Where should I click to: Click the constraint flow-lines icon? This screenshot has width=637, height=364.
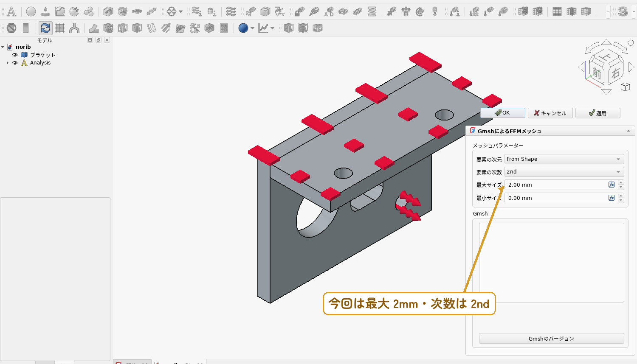(x=231, y=11)
